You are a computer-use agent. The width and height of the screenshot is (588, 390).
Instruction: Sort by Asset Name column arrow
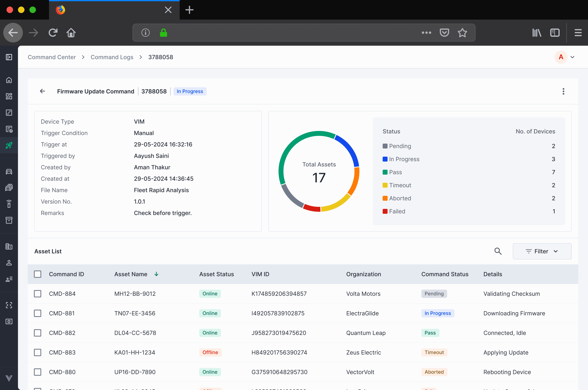click(x=156, y=274)
